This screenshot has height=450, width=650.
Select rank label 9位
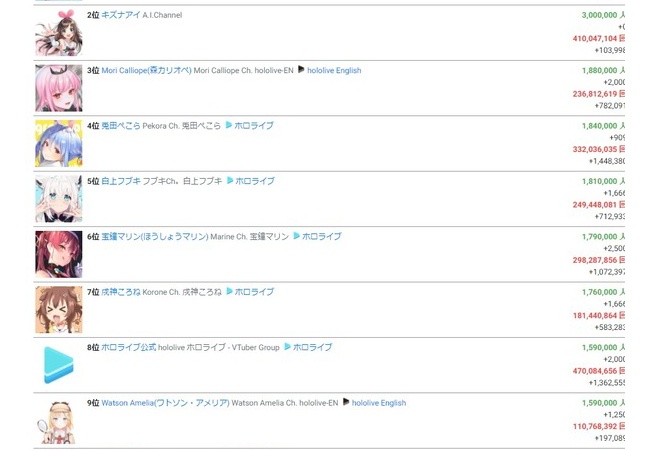click(93, 403)
